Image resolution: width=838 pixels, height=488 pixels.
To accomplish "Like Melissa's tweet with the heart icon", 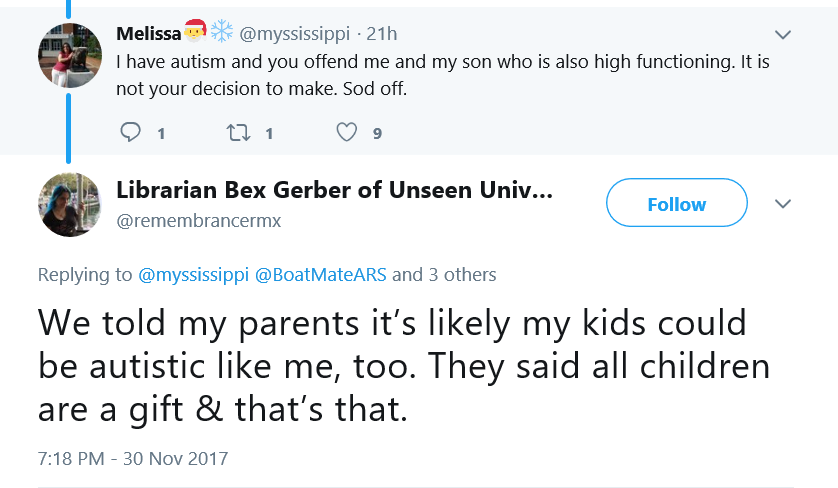I will coord(346,132).
